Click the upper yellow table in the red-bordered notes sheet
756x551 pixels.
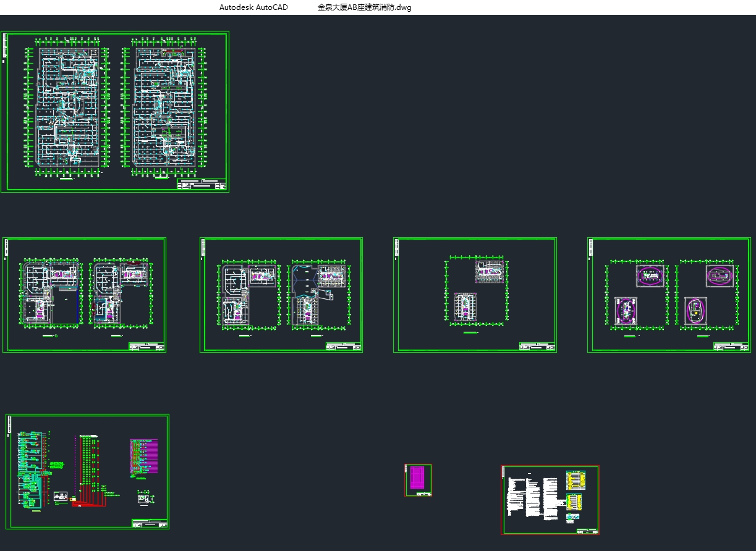575,481
